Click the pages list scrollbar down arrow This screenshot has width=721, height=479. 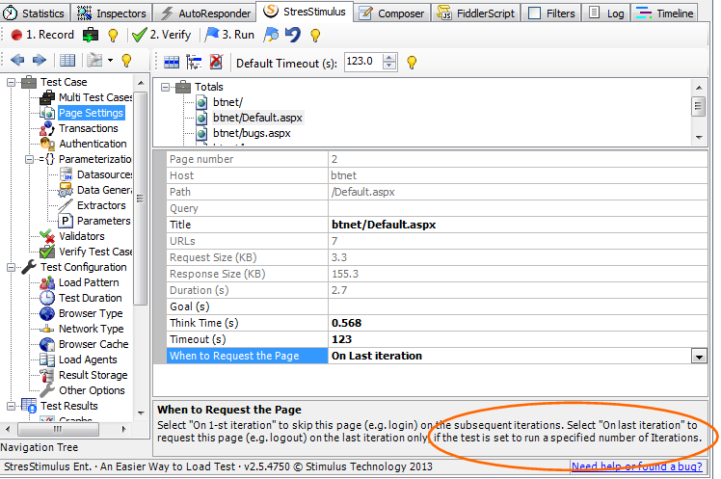[x=699, y=137]
